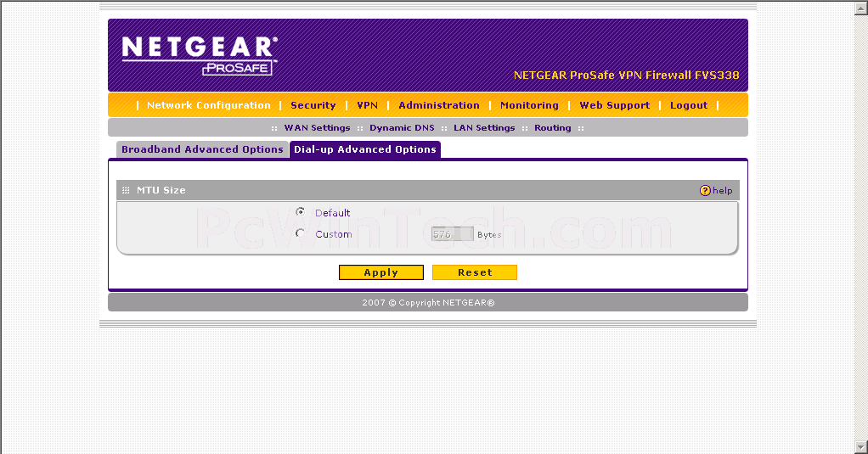Click the NETGEAR ProSafe VPN Firewall FVS338 title
This screenshot has width=868, height=454.
point(626,76)
